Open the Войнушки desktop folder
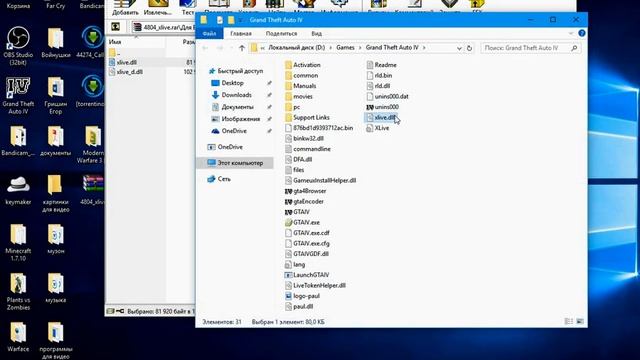Screen dimensions: 640x360 pos(56,43)
